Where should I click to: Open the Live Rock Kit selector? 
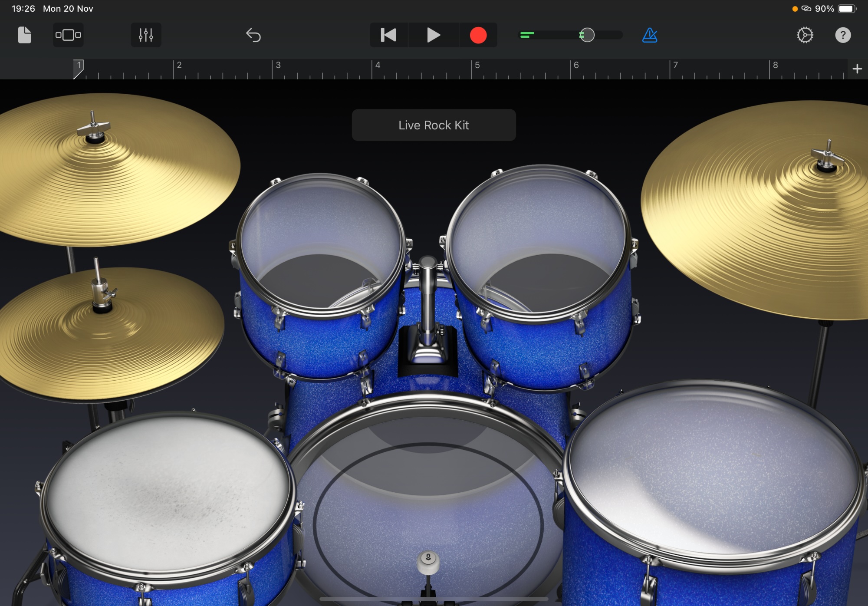434,125
